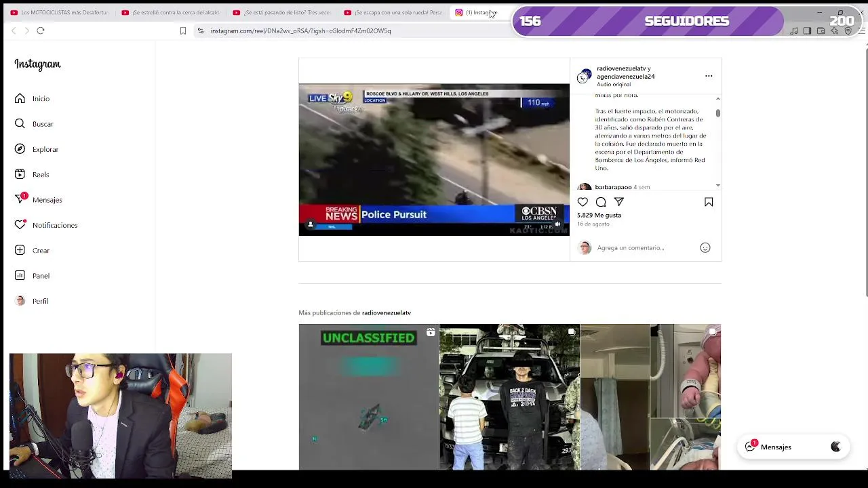Switch to Los MOTOCICLISTAS más Desafortunados tab
Viewport: 868px width, 488px height.
click(x=60, y=12)
